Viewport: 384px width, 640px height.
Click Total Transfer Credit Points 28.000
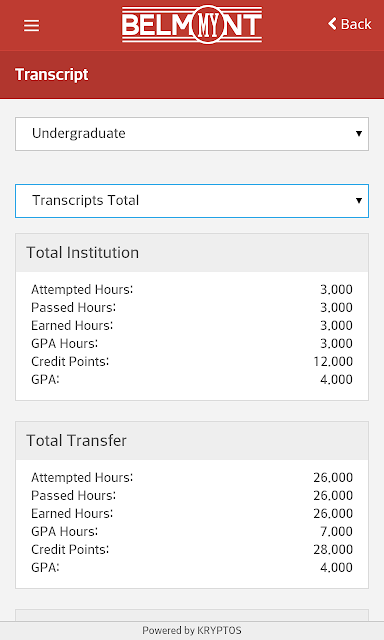pos(333,549)
